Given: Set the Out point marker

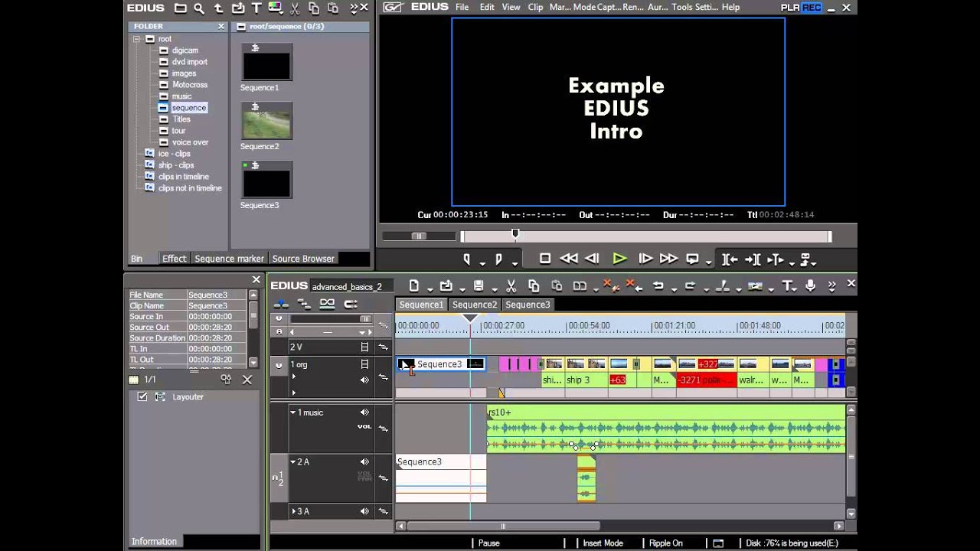Looking at the screenshot, I should click(x=498, y=259).
